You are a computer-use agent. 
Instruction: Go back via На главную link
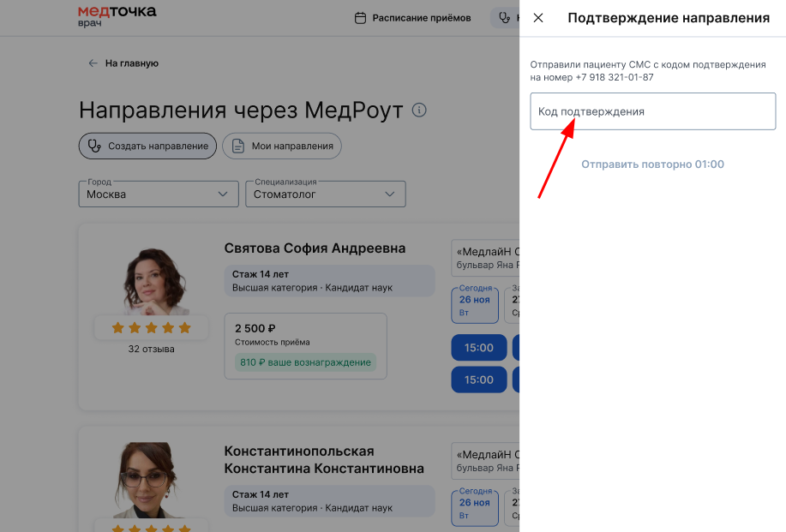tap(131, 63)
